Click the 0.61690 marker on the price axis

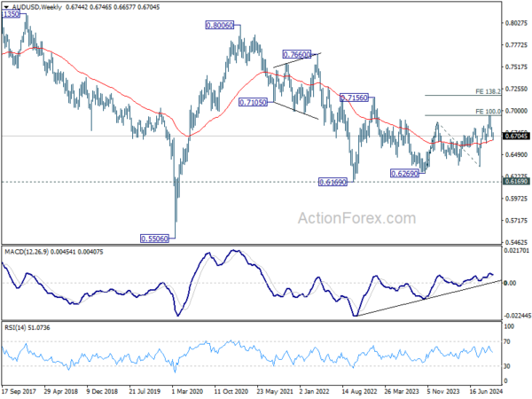(x=516, y=182)
